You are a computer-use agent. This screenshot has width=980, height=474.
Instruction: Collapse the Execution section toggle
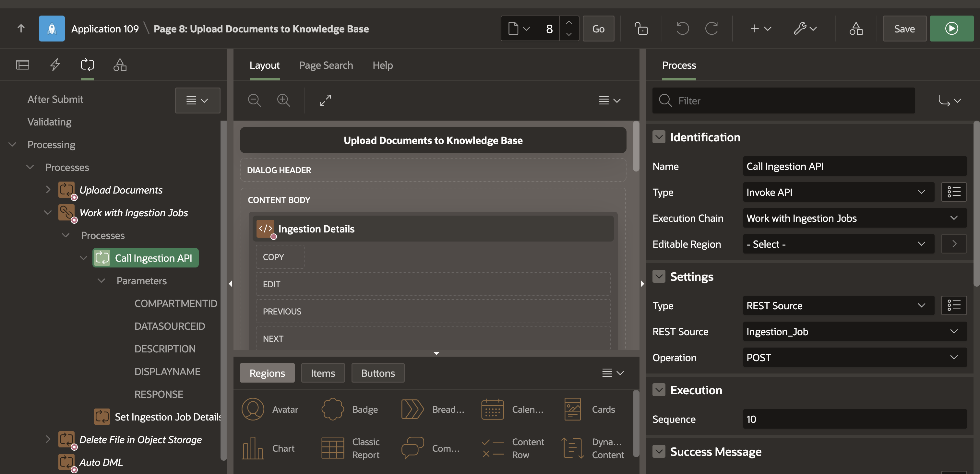[x=659, y=390]
